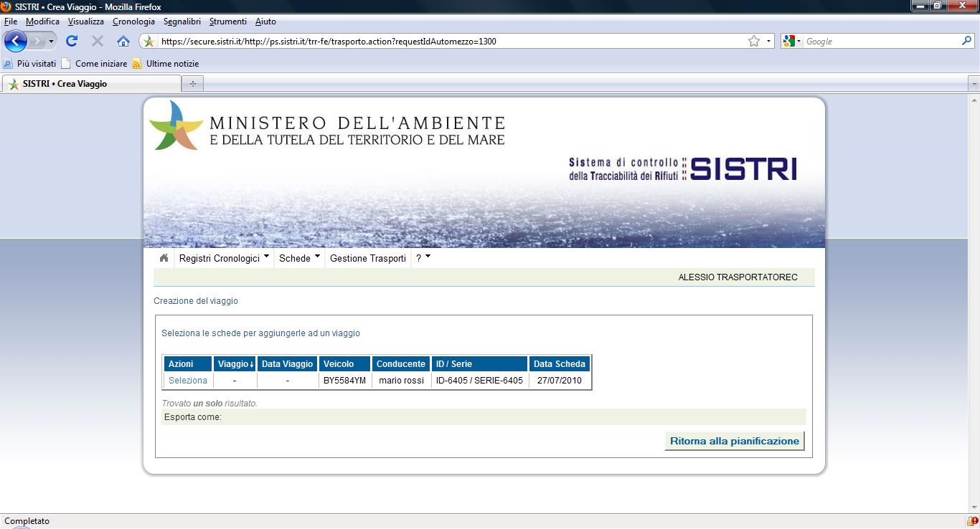Open the Visualizza menu
Viewport: 980px width, 529px height.
tap(86, 22)
